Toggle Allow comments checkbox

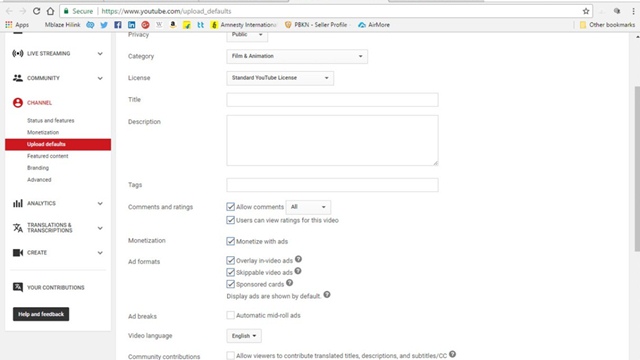[231, 207]
